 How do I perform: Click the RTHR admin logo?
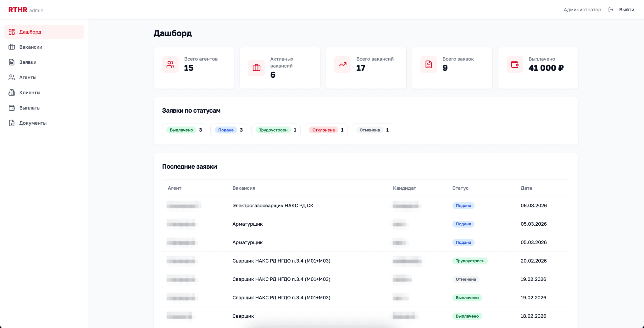click(x=26, y=10)
